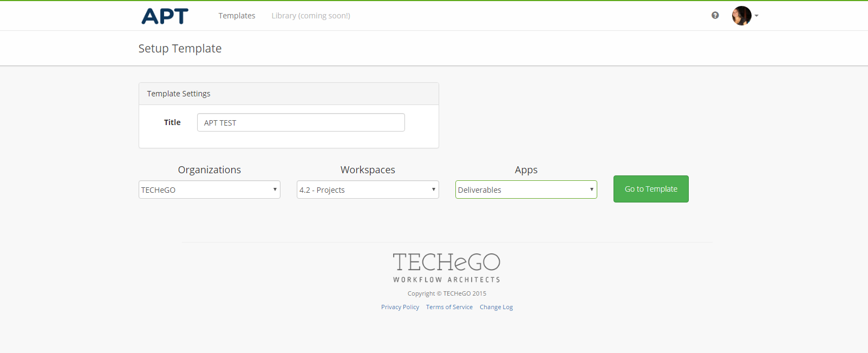Click the Template Settings panel header

(x=179, y=94)
